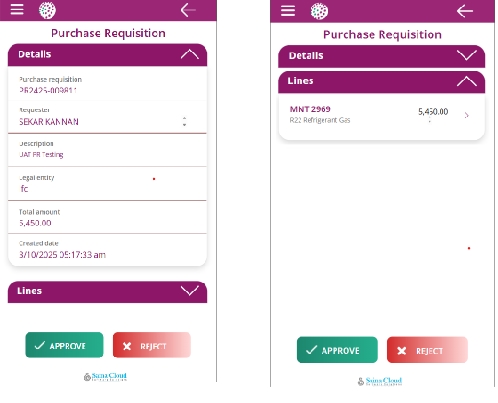The image size is (498, 403).
Task: Click Sana Cloud logo on right screen
Action: point(380,381)
